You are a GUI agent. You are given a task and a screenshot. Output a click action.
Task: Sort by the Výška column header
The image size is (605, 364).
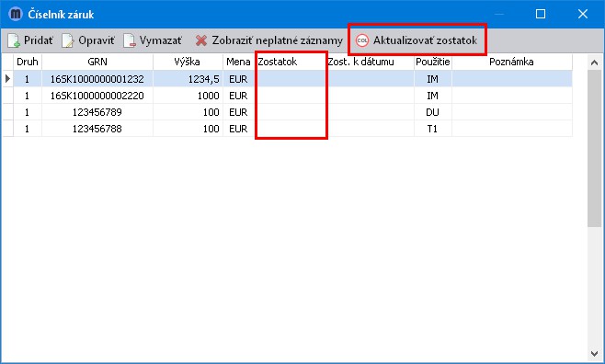click(188, 62)
